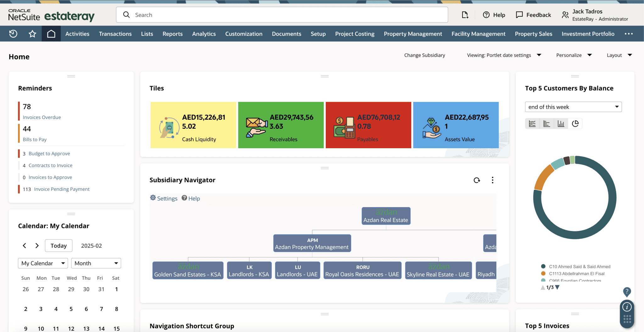Screen dimensions: 644x332
Task: Choose the line chart visualization
Action: point(532,123)
